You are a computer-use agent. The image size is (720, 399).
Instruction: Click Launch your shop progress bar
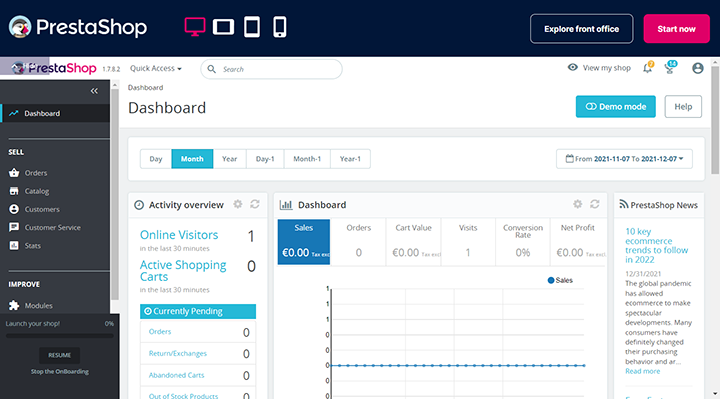[59, 336]
